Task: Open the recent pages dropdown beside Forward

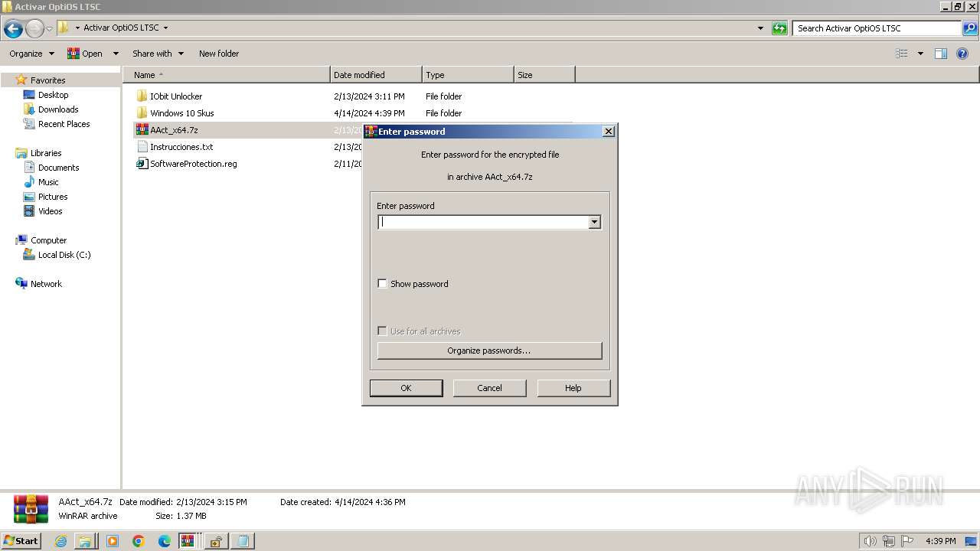Action: (49, 29)
